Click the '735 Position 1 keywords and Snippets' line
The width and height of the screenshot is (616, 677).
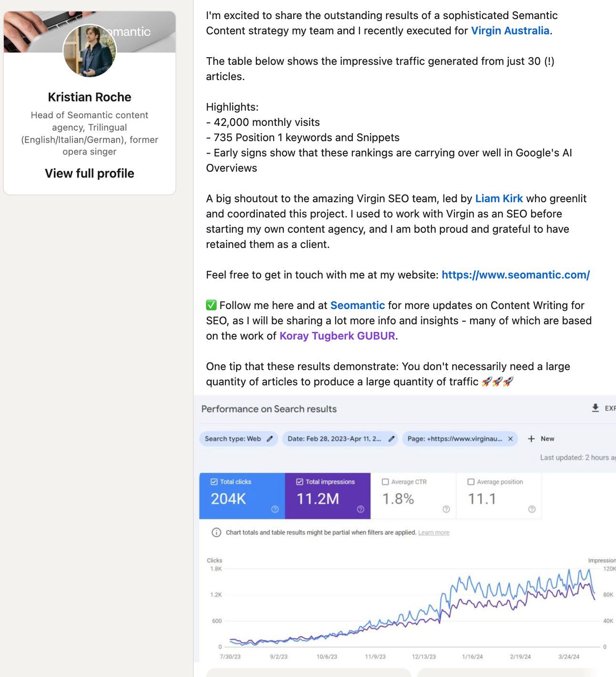click(303, 137)
